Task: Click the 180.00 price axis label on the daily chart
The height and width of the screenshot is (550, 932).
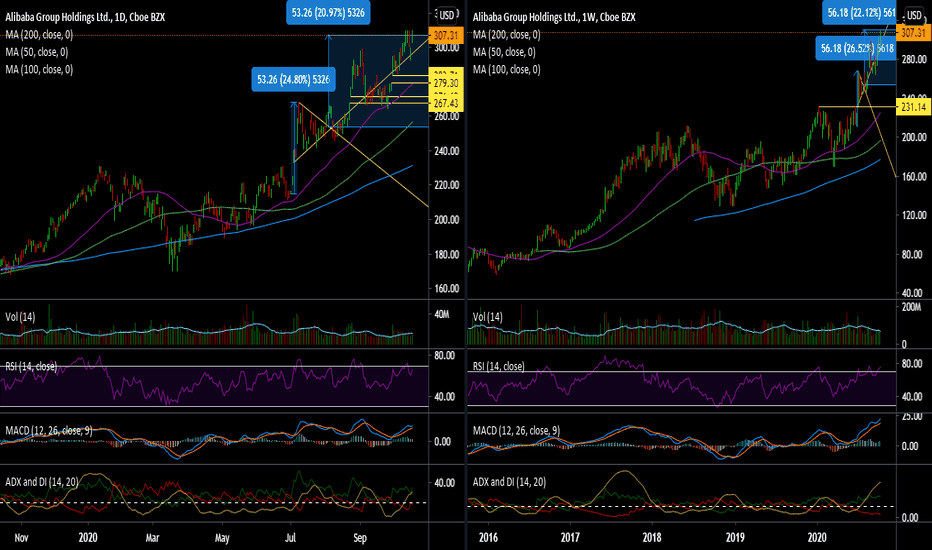Action: (446, 254)
